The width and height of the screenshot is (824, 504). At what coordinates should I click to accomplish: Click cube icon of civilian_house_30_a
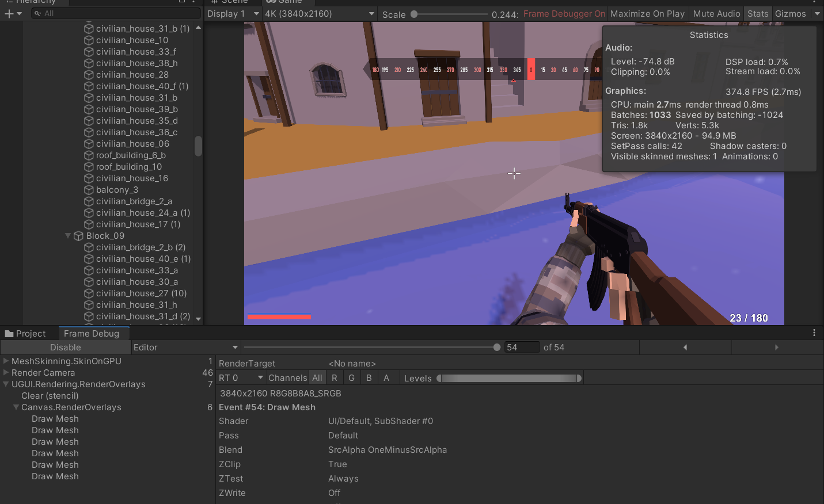point(89,282)
